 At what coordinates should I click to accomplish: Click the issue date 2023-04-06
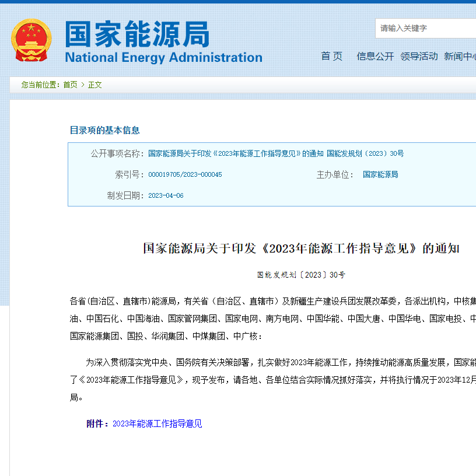166,195
